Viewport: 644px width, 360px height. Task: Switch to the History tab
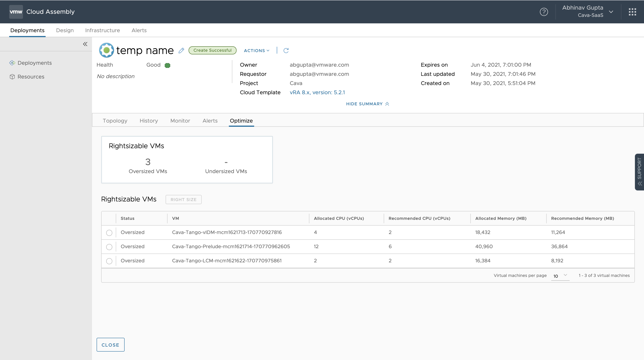pos(149,121)
